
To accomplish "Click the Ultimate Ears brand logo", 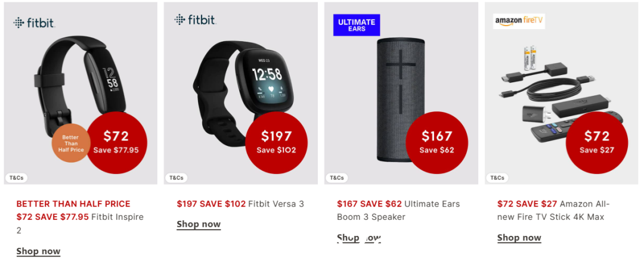I will coord(356,25).
